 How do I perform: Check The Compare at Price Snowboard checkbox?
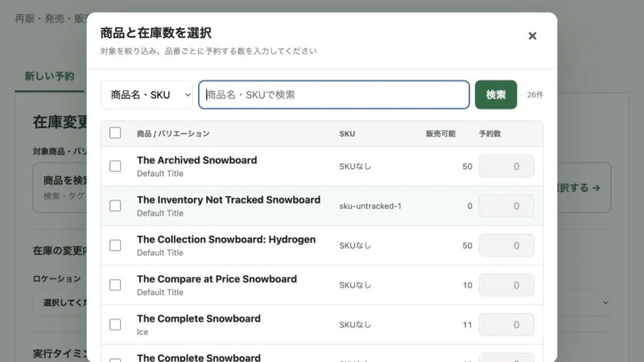115,285
